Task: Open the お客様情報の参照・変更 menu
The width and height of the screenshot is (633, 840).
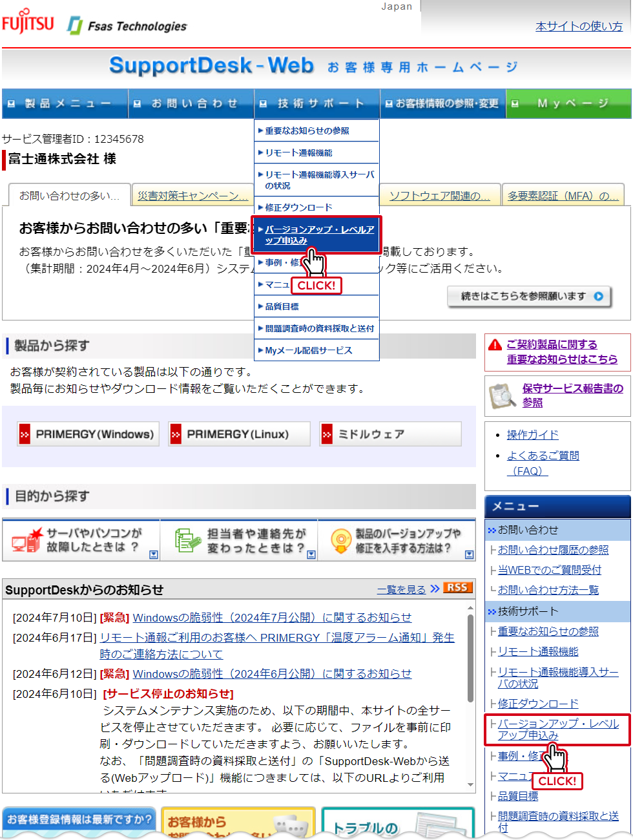Action: [x=443, y=103]
